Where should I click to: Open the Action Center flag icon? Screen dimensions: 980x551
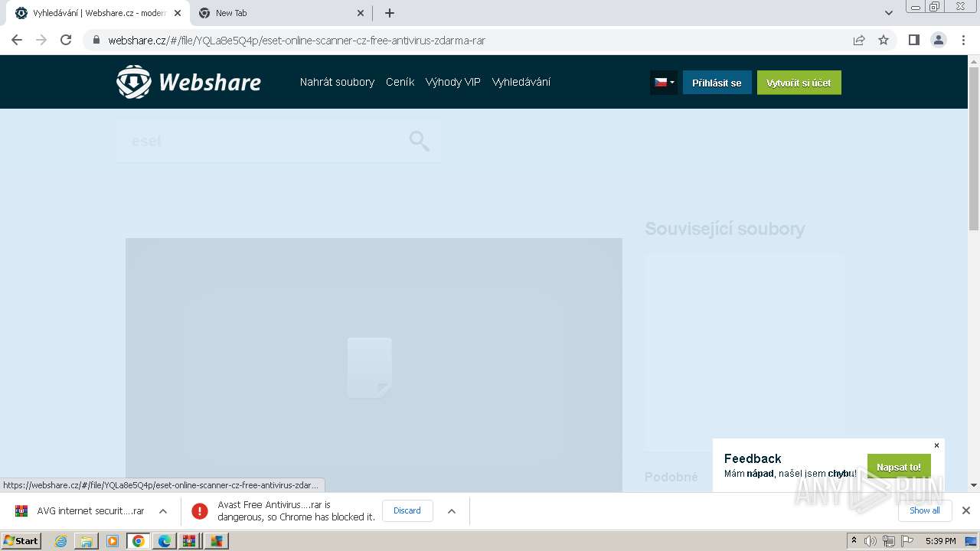click(907, 541)
